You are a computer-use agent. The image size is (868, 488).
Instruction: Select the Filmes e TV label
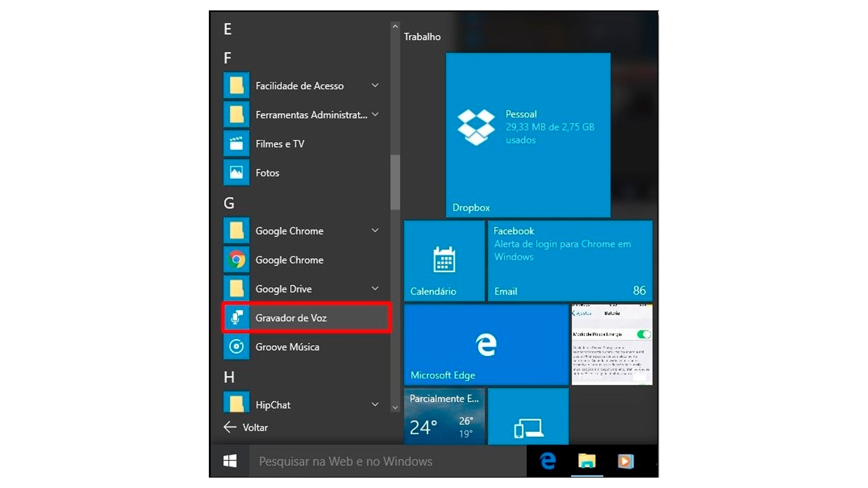[280, 144]
